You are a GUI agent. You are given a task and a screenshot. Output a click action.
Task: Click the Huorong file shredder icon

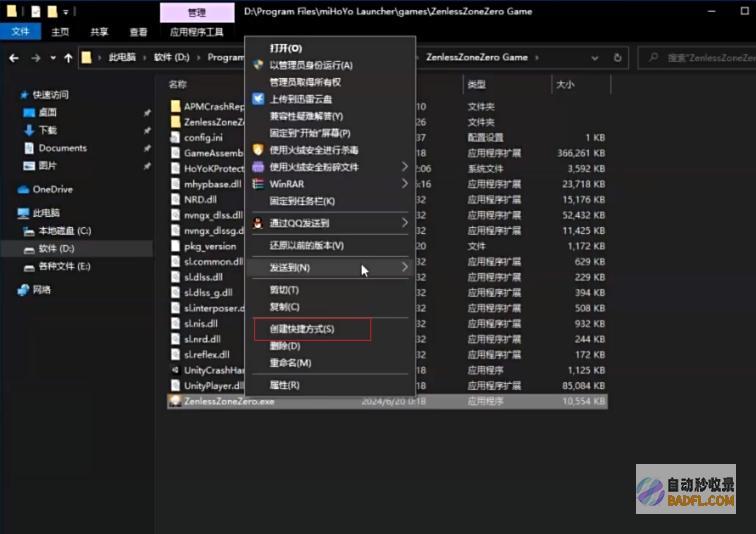pos(258,167)
